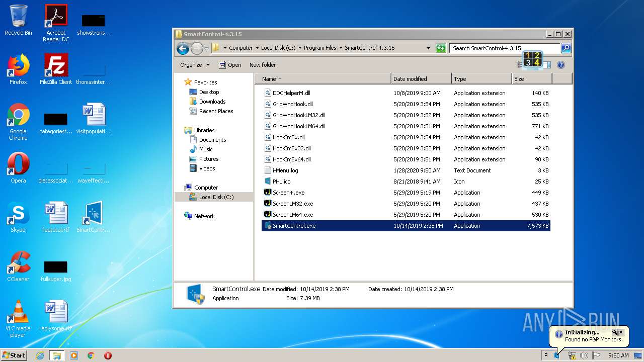The image size is (644, 362).
Task: Open VLC media player shortcut
Action: (18, 319)
